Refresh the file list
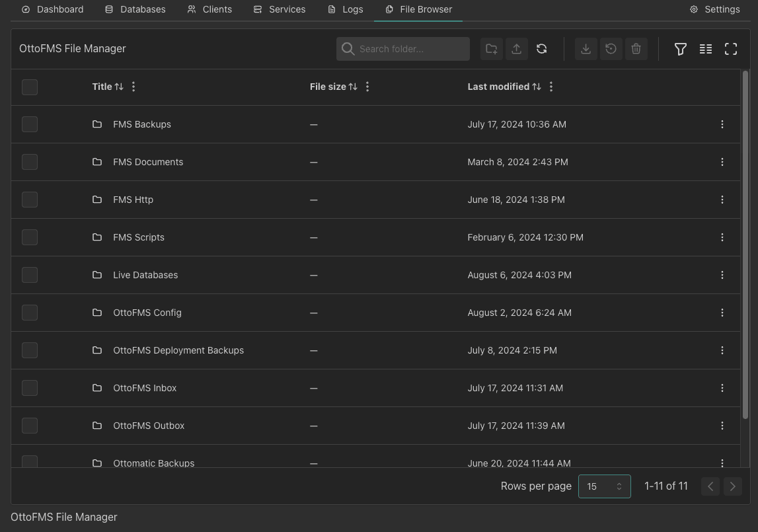Viewport: 758px width, 532px height. click(541, 49)
